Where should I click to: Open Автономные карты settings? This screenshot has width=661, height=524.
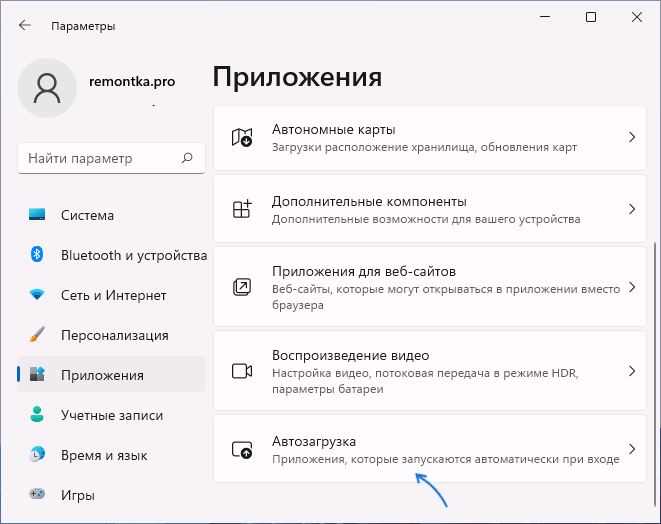coord(430,138)
